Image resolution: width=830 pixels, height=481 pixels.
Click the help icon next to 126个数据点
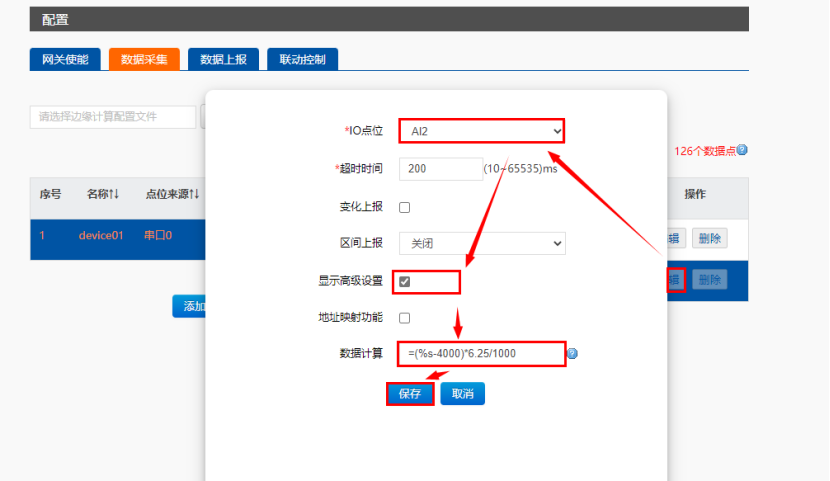point(742,151)
